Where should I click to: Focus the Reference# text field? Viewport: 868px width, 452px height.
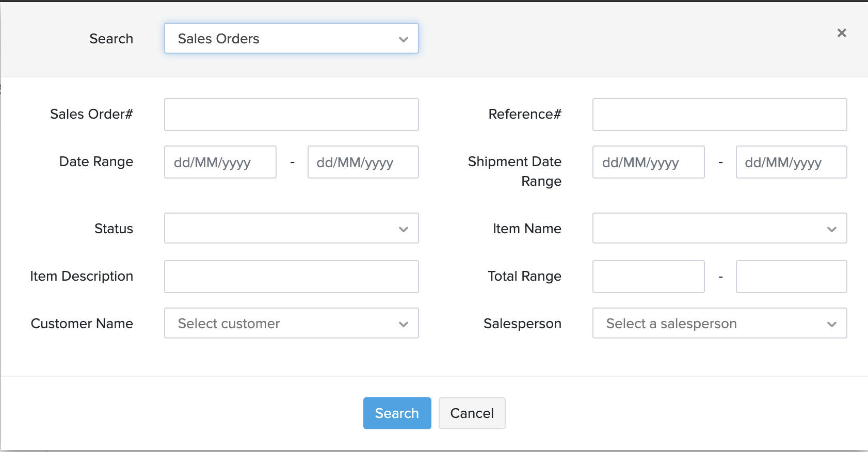tap(719, 115)
